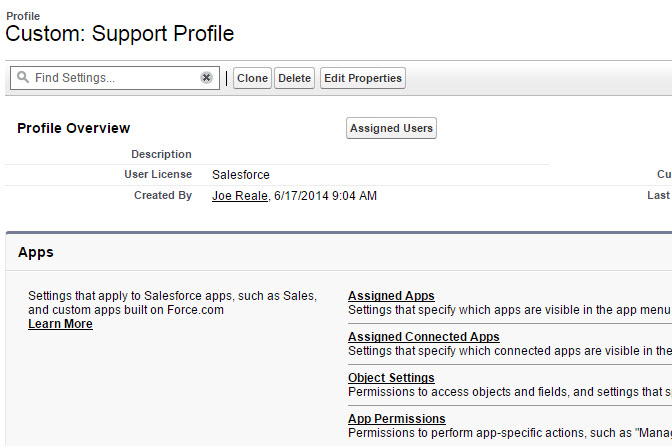Screen dimensions: 672x446
Task: Go to Object Settings
Action: tap(391, 378)
